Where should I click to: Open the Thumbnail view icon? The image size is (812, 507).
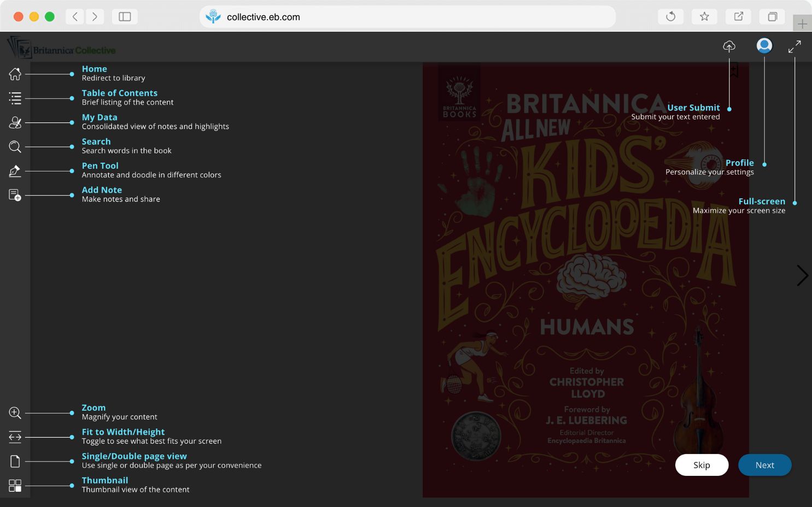pyautogui.click(x=15, y=486)
